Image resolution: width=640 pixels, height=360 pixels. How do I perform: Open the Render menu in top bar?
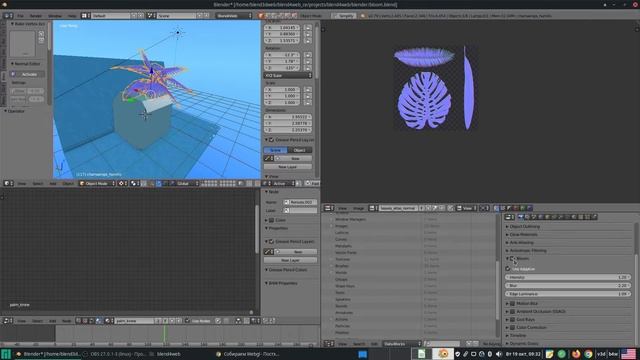click(36, 16)
